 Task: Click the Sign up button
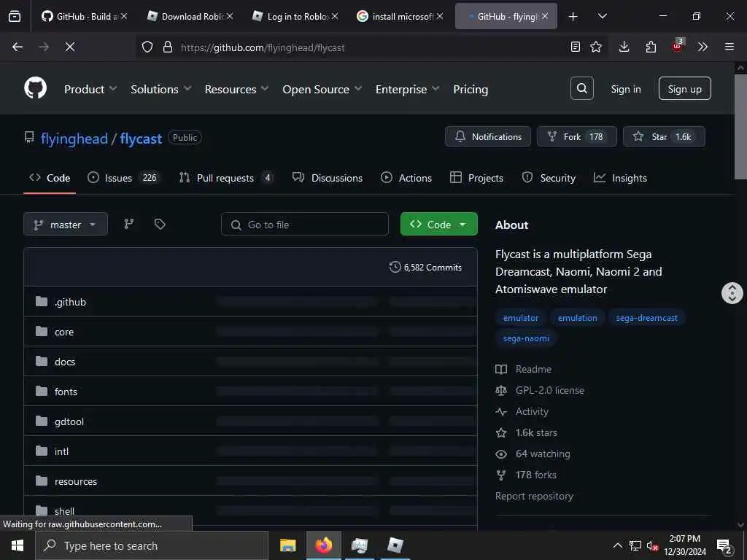684,88
